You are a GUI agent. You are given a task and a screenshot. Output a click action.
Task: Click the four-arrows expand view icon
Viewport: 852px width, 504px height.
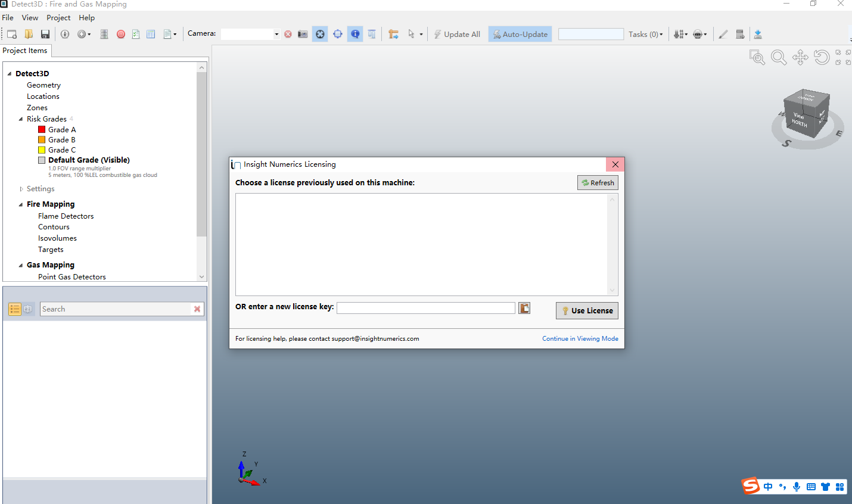[x=843, y=57]
